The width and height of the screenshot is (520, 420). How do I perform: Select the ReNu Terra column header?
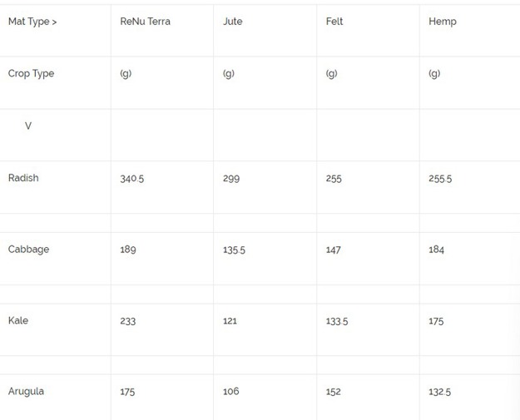pos(145,22)
